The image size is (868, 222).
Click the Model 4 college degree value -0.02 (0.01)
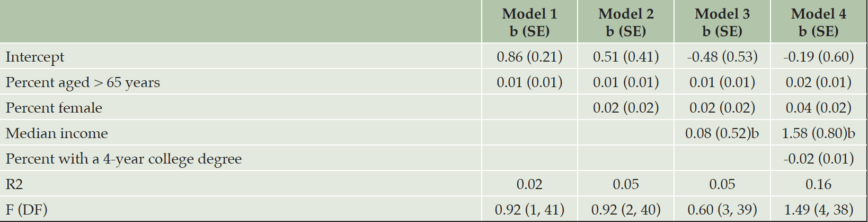click(x=819, y=159)
